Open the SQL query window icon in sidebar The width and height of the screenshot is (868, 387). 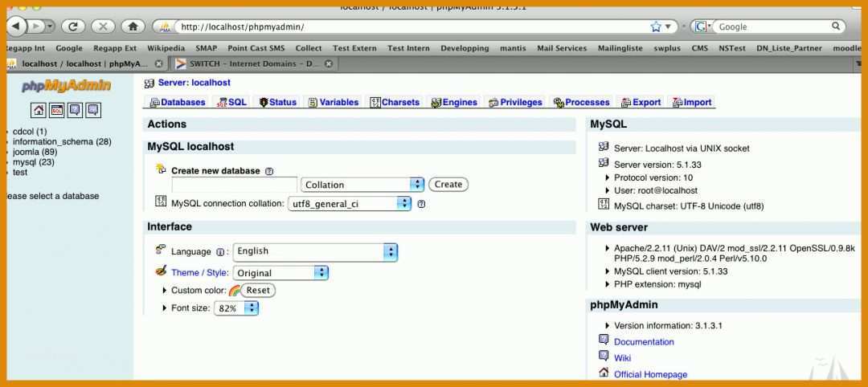pos(56,110)
